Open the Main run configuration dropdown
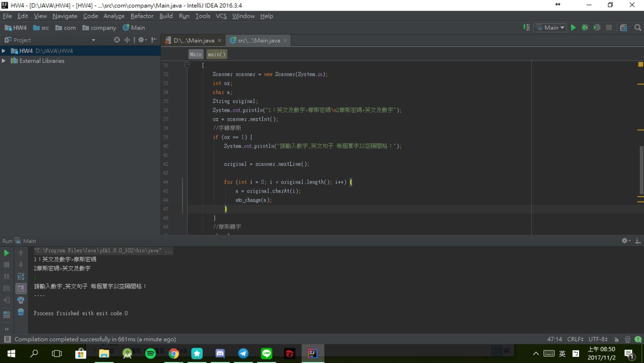This screenshot has height=363, width=644. click(550, 28)
